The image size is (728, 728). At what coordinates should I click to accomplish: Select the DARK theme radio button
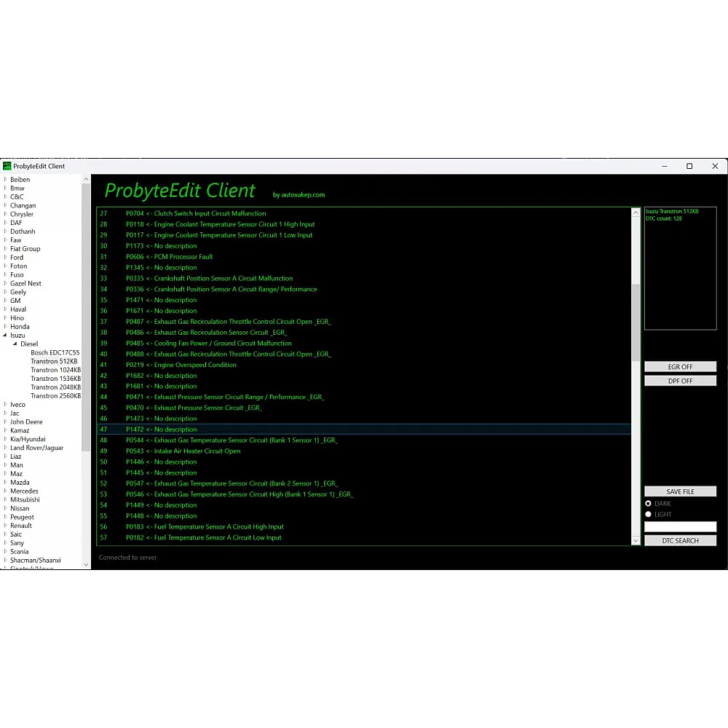tap(649, 504)
